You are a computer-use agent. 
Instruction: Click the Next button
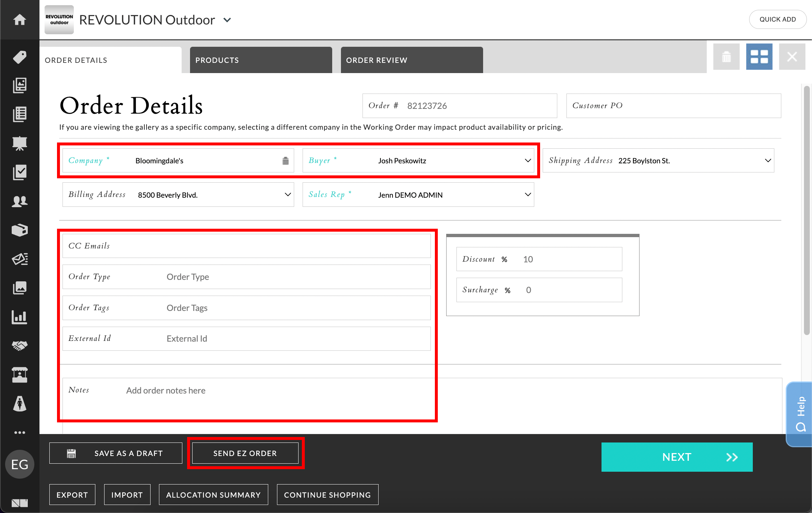point(677,457)
